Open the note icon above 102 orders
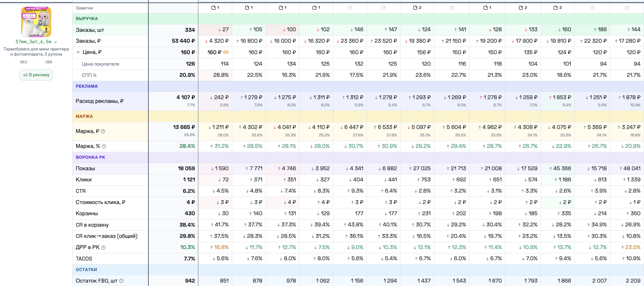 coord(314,8)
